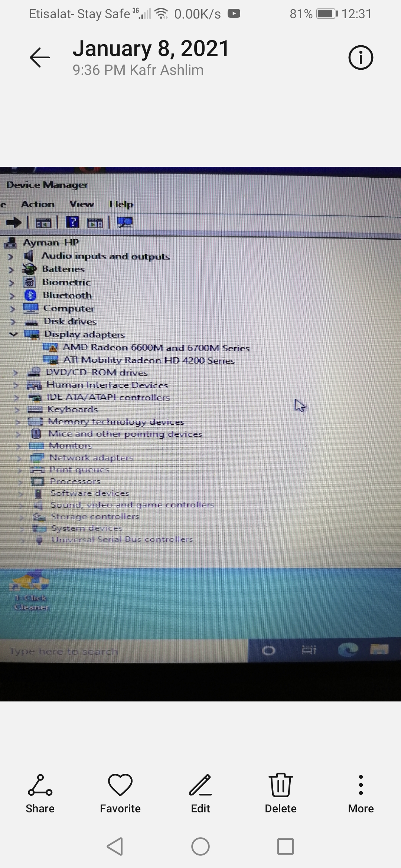Viewport: 401px width, 868px height.
Task: Select Print queues
Action: (x=79, y=470)
